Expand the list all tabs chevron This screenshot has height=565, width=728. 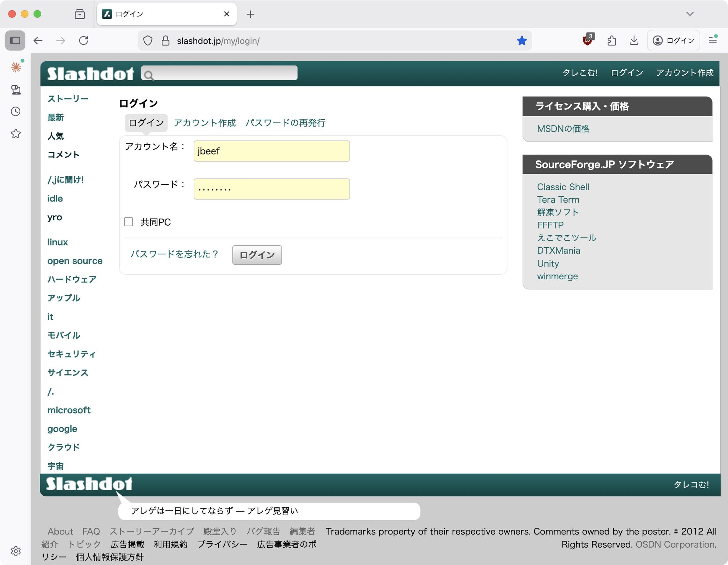pos(690,14)
